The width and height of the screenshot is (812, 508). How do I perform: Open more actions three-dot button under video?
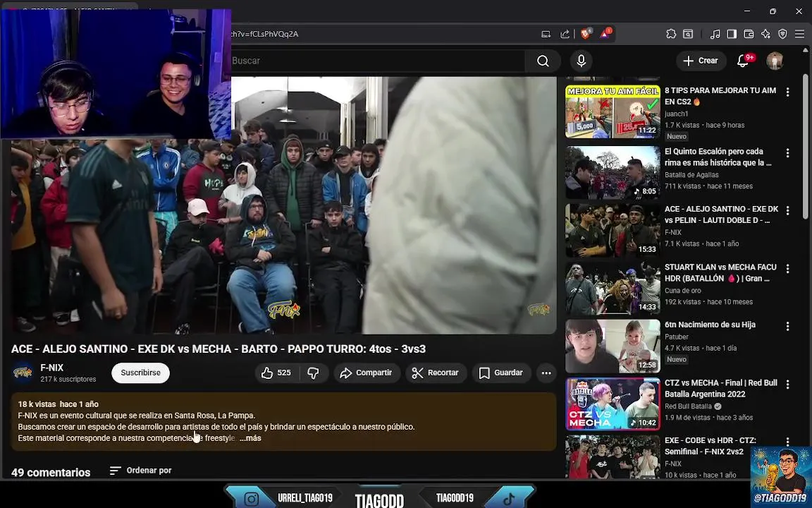coord(546,373)
